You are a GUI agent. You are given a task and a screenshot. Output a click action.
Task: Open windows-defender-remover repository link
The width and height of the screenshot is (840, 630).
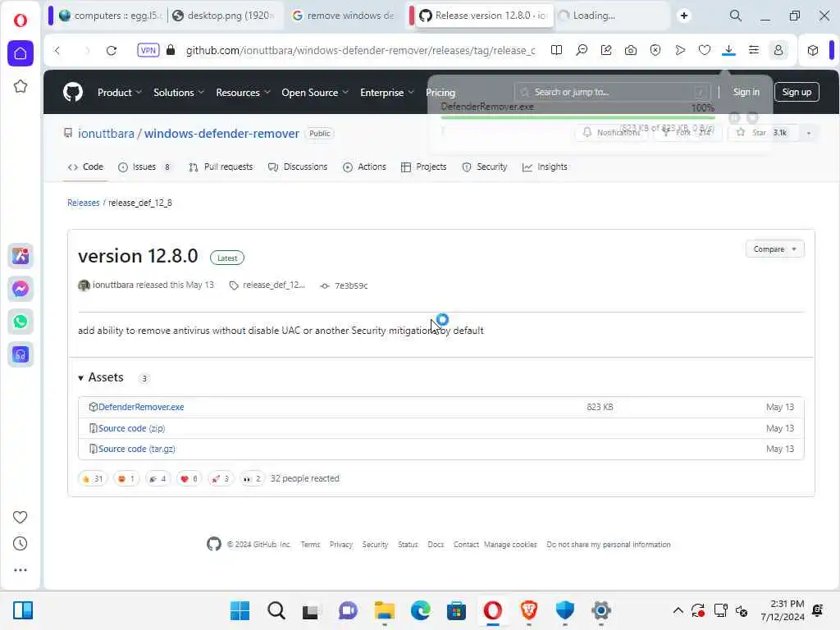(221, 134)
